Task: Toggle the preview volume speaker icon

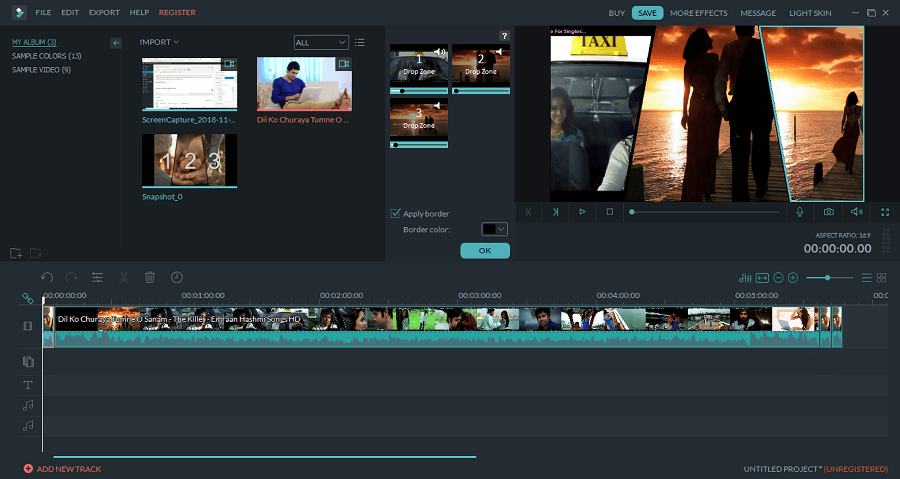Action: (x=857, y=212)
